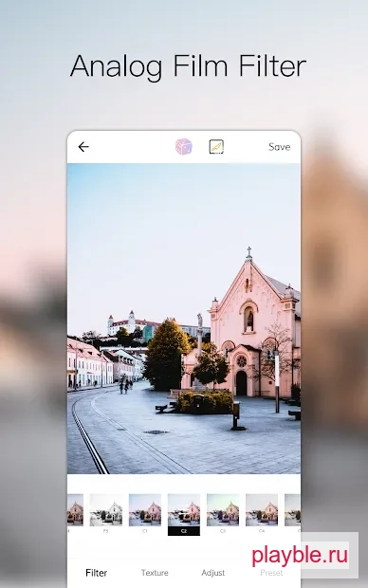
Task: Click the Analog Film Filter heading
Action: click(188, 66)
